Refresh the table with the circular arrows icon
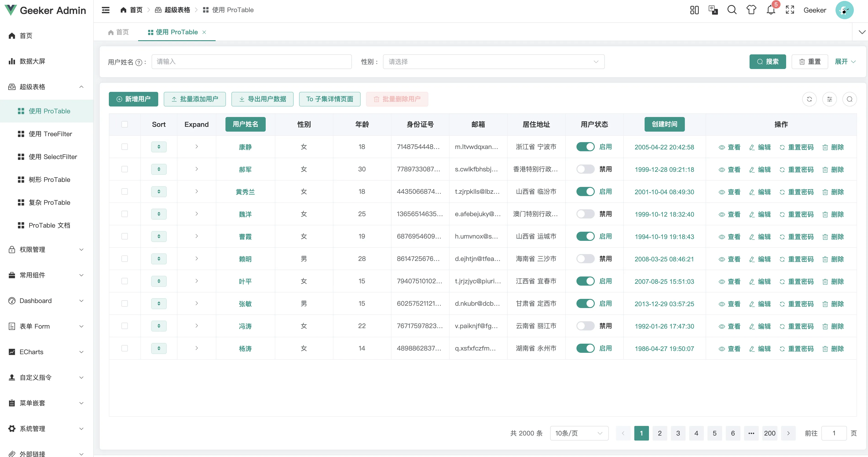The width and height of the screenshot is (868, 457). pos(809,99)
